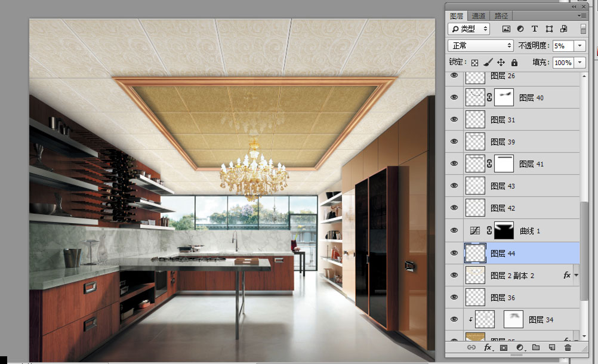Click mask link icon on 曲线 1

pyautogui.click(x=489, y=230)
